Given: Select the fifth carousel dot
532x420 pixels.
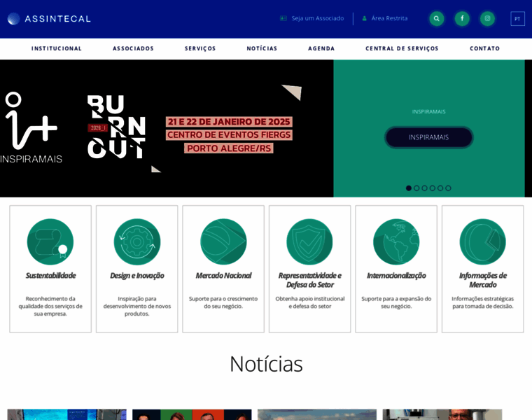Looking at the screenshot, I should (x=440, y=188).
